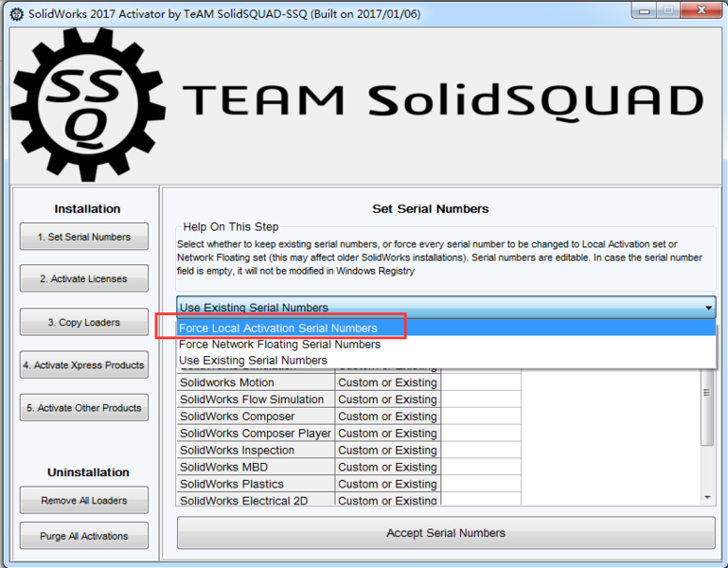This screenshot has height=568, width=728.
Task: Click Custom or Existing cell for Flow Simulation
Action: tap(388, 399)
